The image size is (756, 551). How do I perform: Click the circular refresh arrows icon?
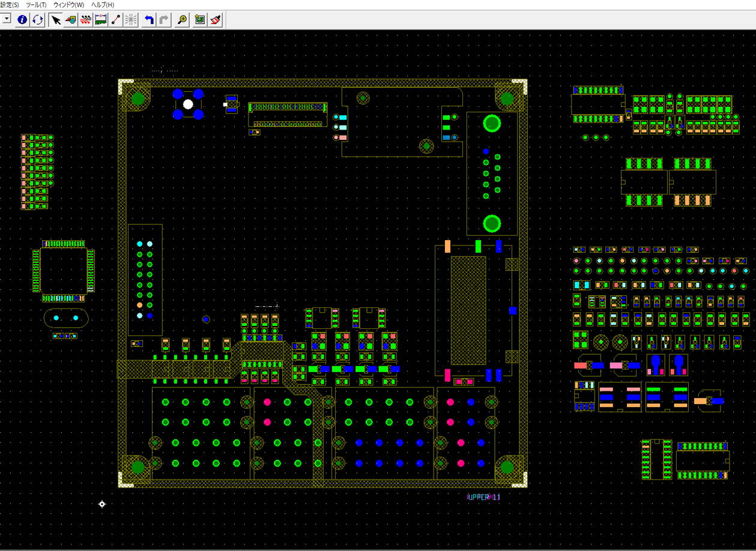(38, 20)
